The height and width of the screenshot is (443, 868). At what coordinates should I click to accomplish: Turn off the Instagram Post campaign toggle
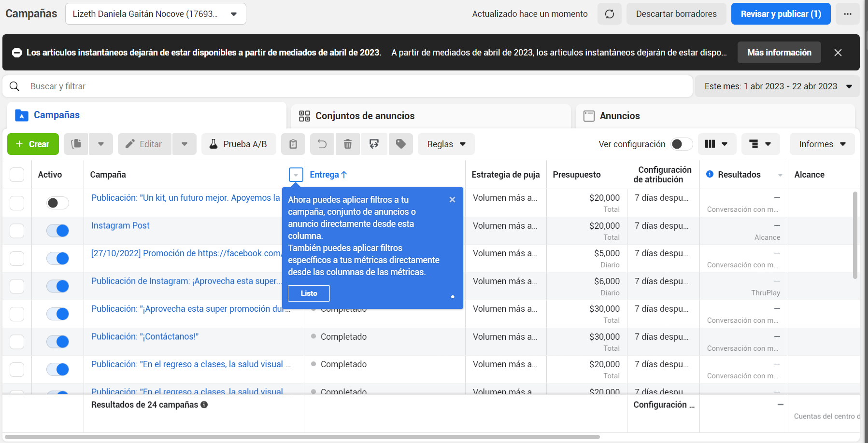[x=57, y=231]
